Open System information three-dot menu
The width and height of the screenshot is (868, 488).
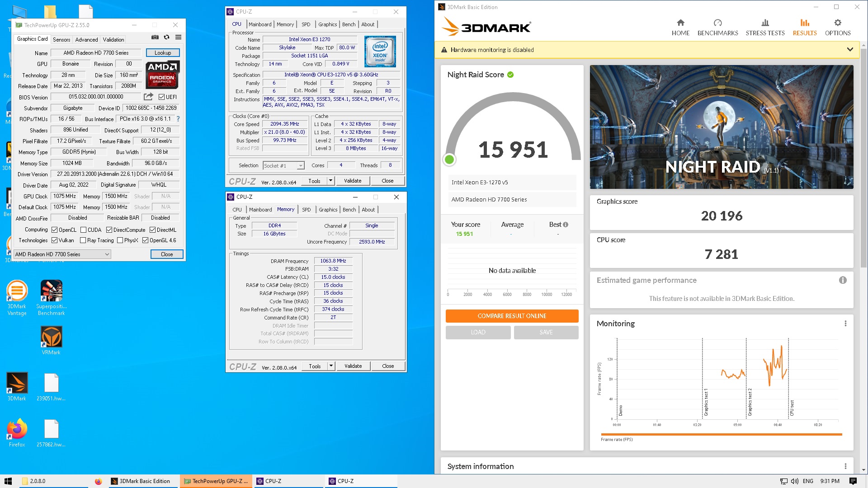[845, 466]
